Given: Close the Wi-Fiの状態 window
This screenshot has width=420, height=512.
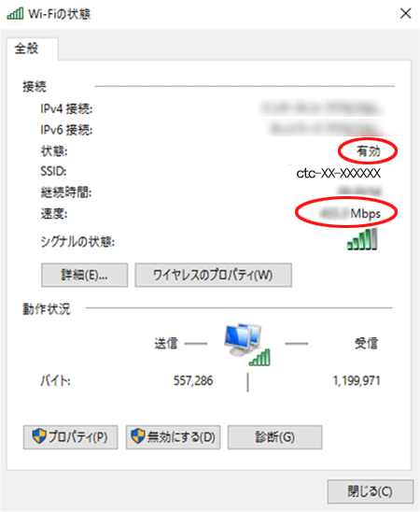Looking at the screenshot, I should [405, 13].
